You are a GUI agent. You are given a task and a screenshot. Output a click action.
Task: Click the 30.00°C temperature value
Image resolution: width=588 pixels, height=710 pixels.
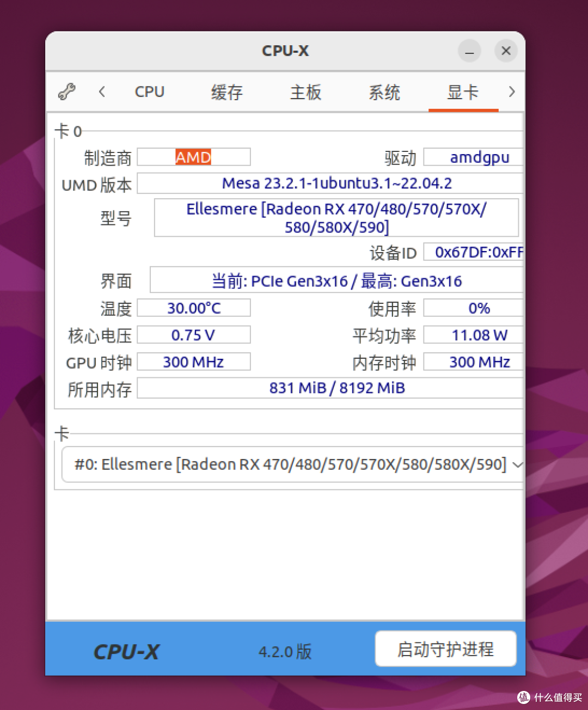194,308
